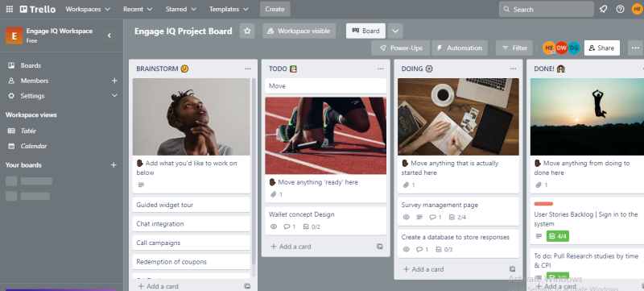Open the help question mark icon

(620, 9)
